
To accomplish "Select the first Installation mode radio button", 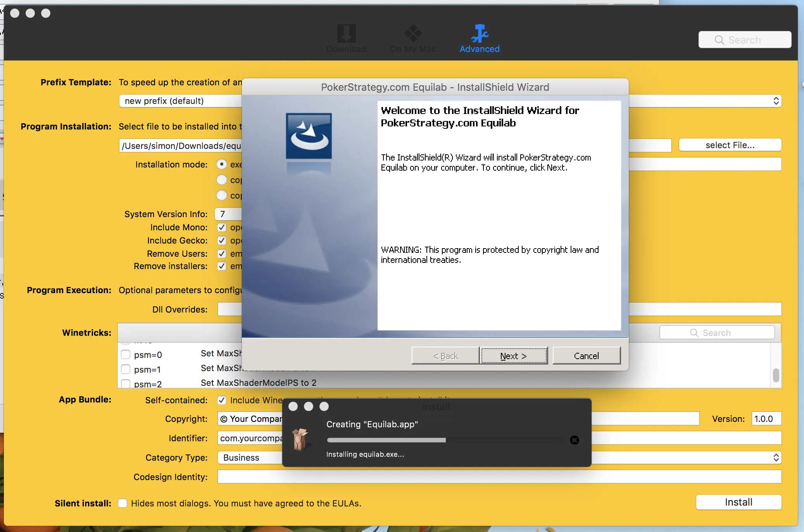I will pos(221,164).
